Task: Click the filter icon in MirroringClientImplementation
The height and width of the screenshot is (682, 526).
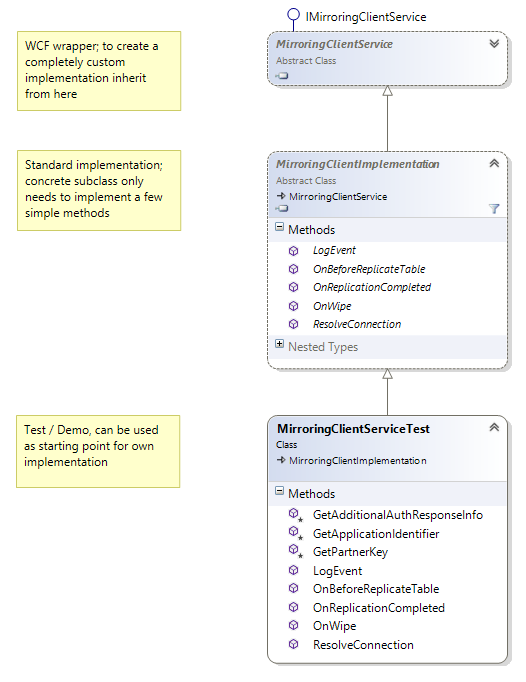Action: click(x=494, y=209)
